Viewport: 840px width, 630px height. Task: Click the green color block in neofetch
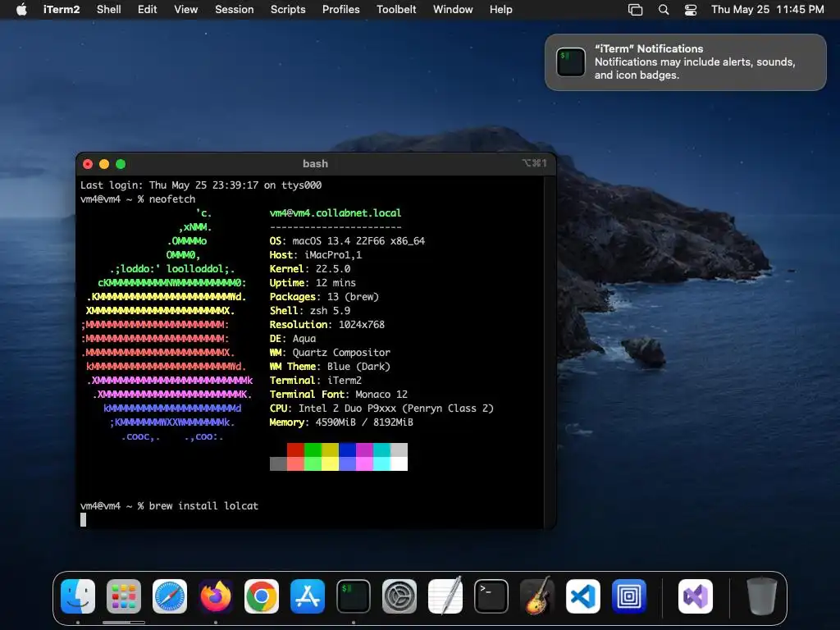tap(313, 450)
